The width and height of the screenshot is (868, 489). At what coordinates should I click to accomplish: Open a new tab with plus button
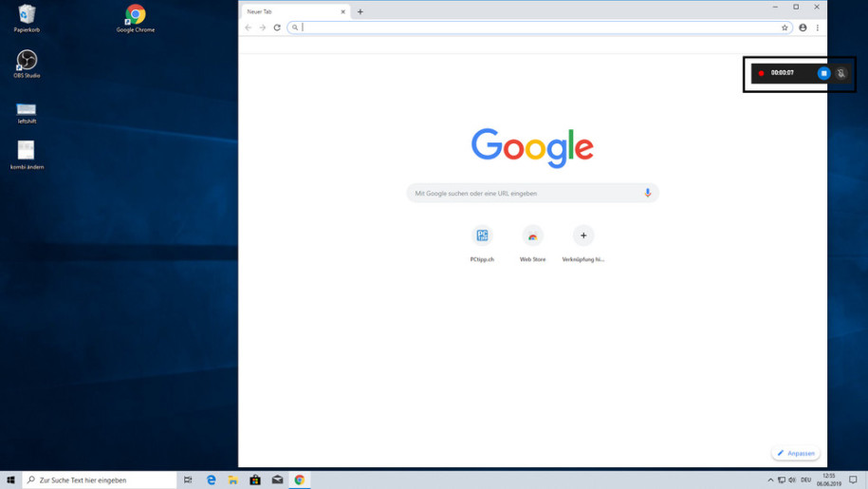[360, 11]
